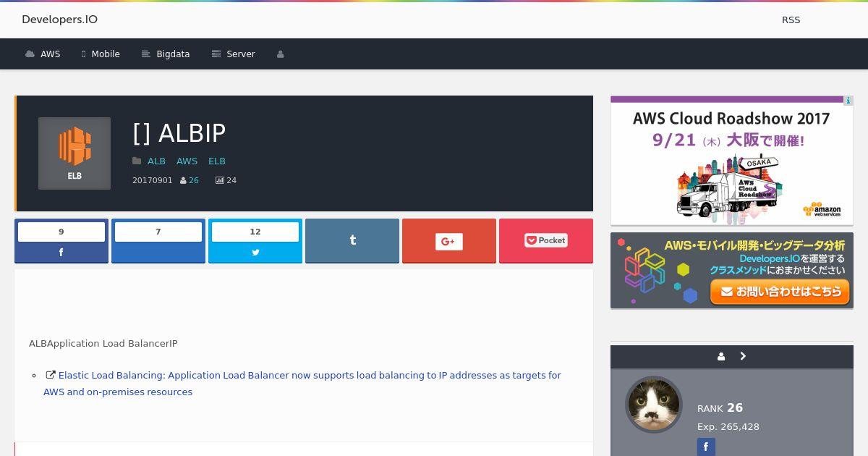Open the Bigdata menu item
Viewport: 868px width, 456px height.
(x=166, y=54)
